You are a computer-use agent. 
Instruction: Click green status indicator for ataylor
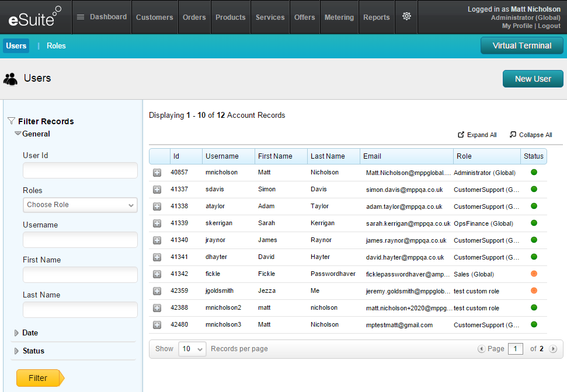(534, 206)
